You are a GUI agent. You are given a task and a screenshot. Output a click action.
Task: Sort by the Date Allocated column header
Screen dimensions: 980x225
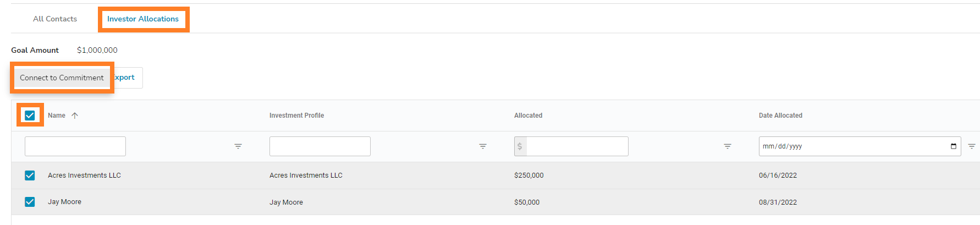780,116
